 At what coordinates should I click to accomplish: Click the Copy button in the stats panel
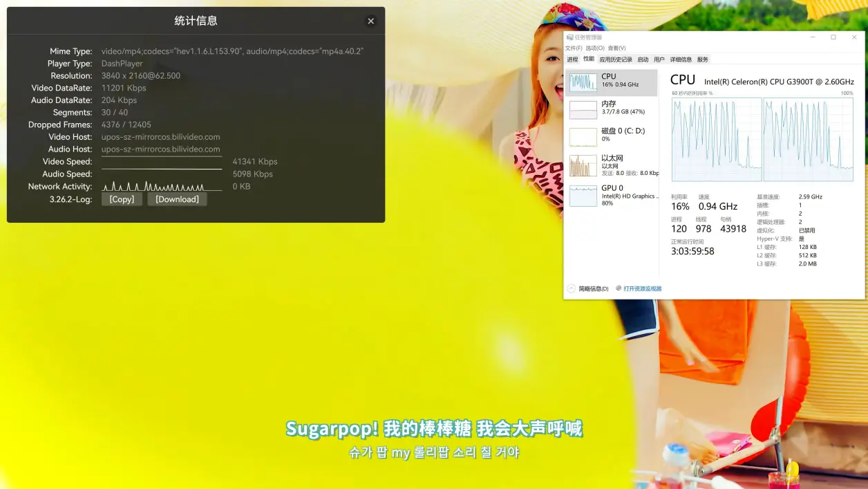122,199
